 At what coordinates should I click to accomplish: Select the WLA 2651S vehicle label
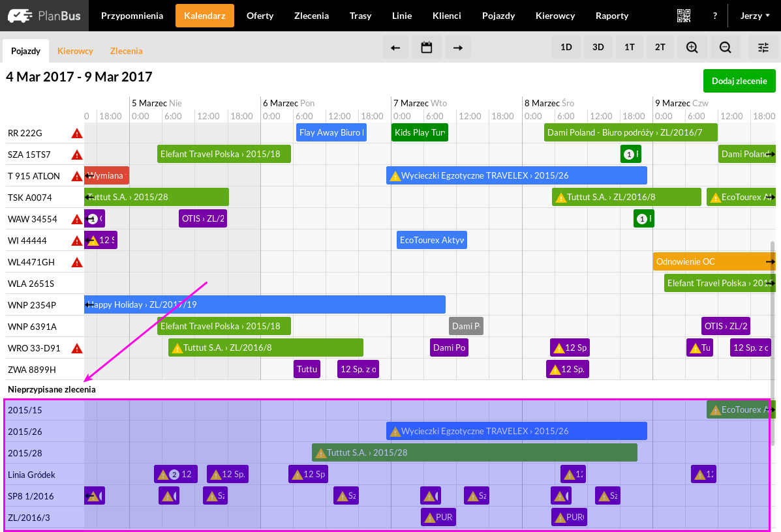(x=31, y=284)
